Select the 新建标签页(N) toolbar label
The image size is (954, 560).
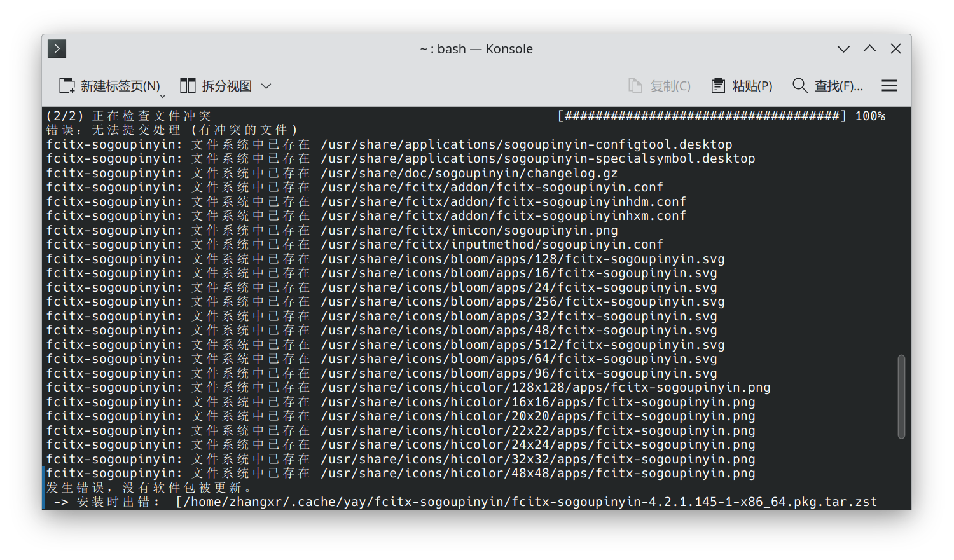coord(120,85)
